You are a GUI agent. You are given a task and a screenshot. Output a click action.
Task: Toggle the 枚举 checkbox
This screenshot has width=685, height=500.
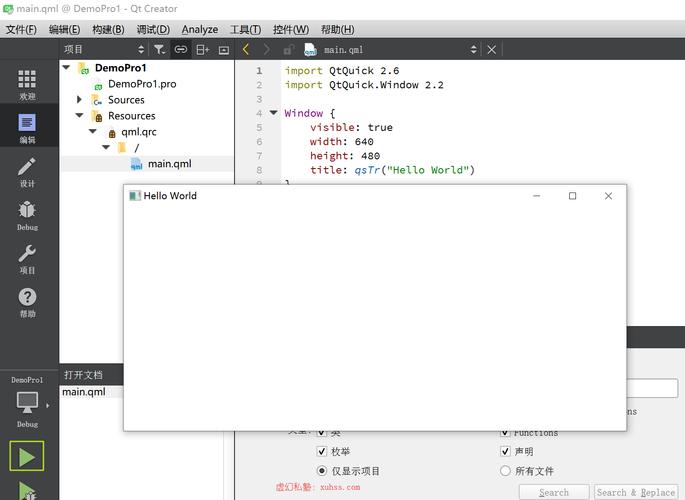coord(322,451)
